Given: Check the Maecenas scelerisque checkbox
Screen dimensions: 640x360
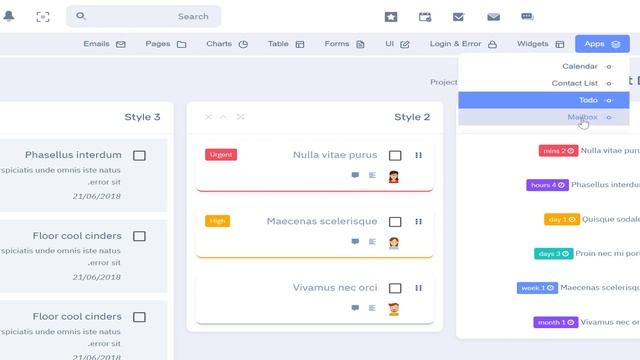Looking at the screenshot, I should [395, 222].
